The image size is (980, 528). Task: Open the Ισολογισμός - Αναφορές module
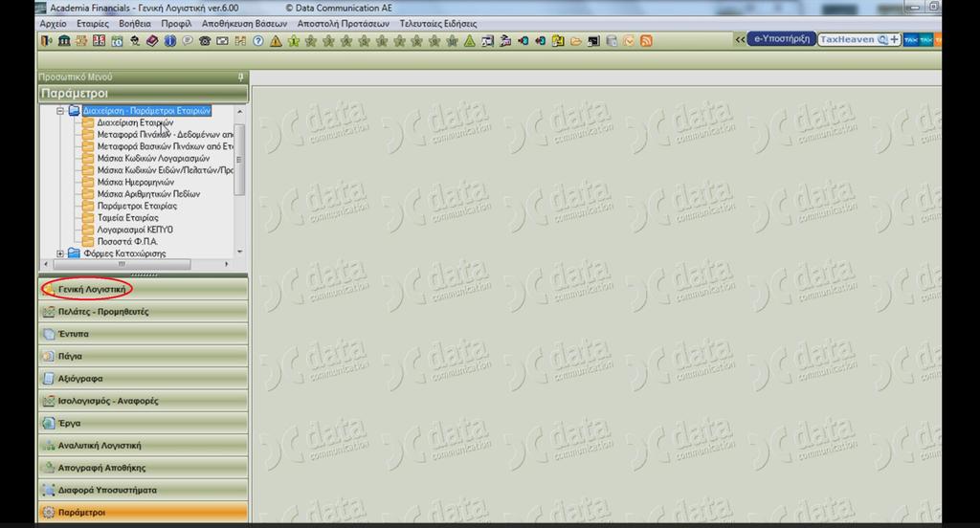[x=144, y=401]
